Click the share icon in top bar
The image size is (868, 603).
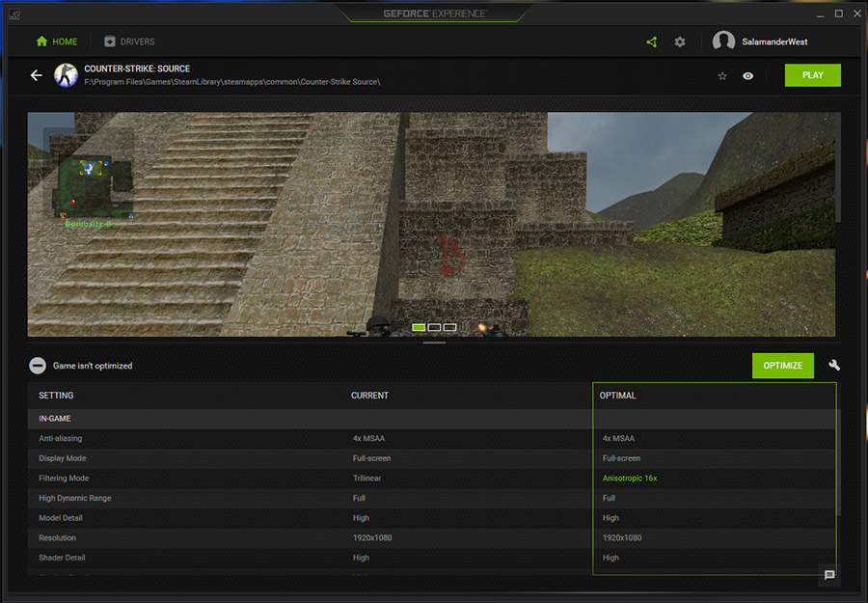tap(652, 42)
